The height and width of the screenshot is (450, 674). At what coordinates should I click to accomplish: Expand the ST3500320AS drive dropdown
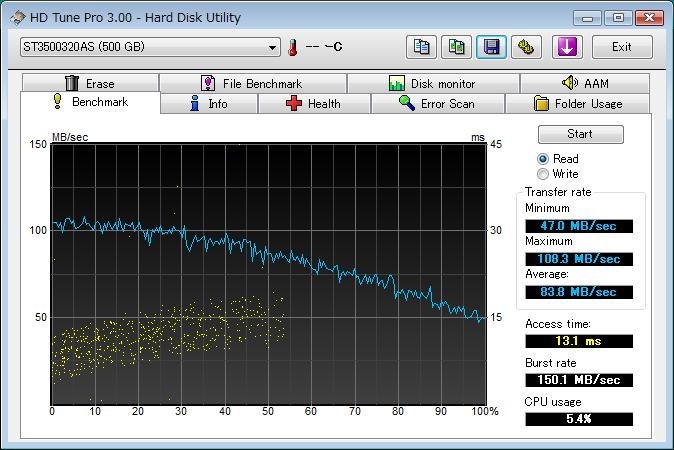[x=273, y=47]
